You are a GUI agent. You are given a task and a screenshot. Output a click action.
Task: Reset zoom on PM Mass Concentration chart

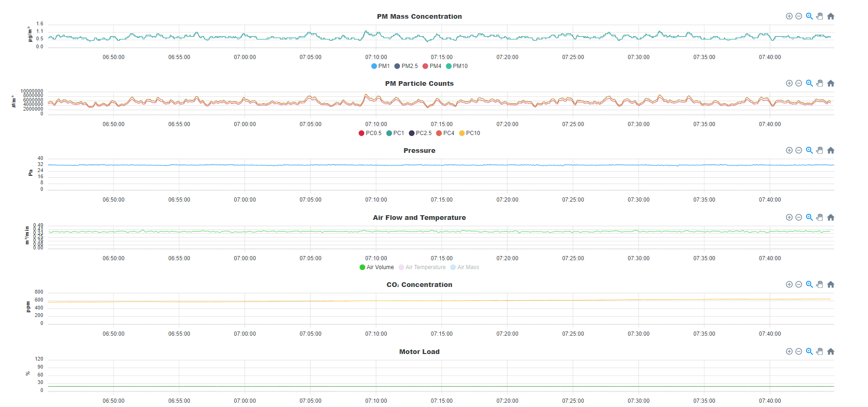click(830, 16)
